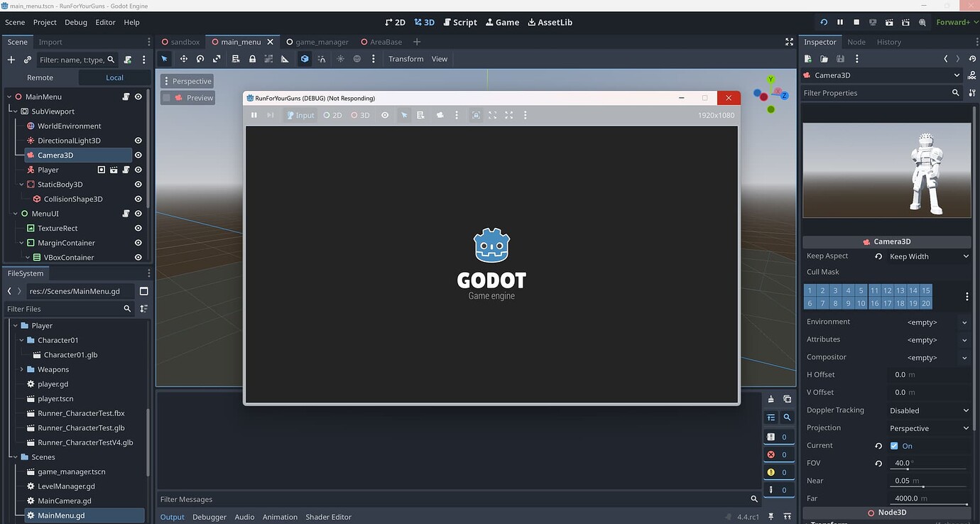
Task: Click the Perspective viewport button
Action: click(x=187, y=81)
